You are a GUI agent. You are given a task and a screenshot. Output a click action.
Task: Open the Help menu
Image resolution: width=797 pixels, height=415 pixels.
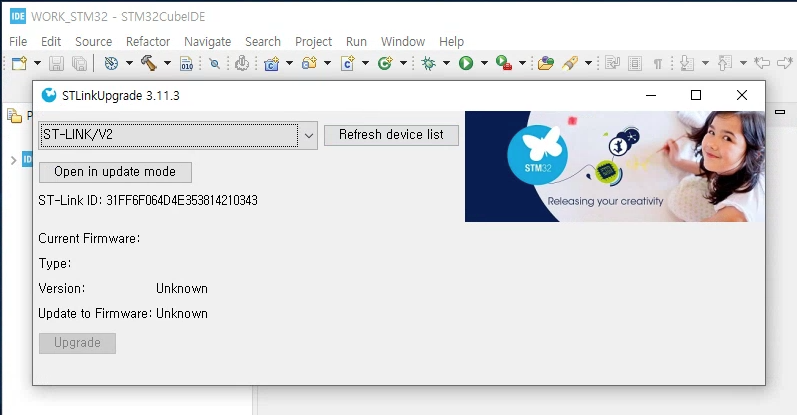tap(451, 42)
